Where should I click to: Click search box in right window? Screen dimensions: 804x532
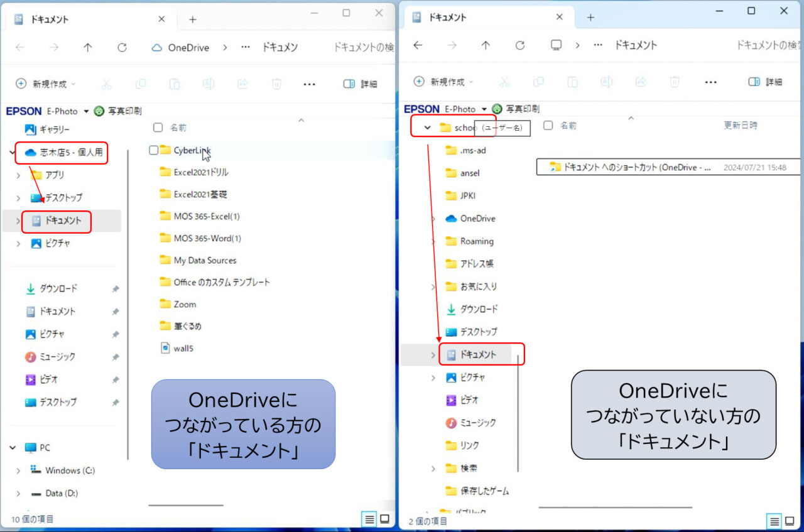(x=768, y=45)
